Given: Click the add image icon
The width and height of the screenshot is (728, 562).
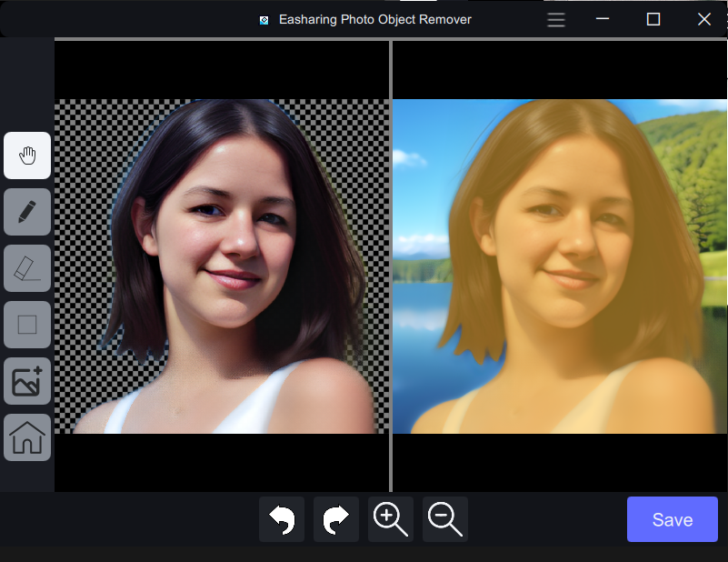Looking at the screenshot, I should [27, 381].
